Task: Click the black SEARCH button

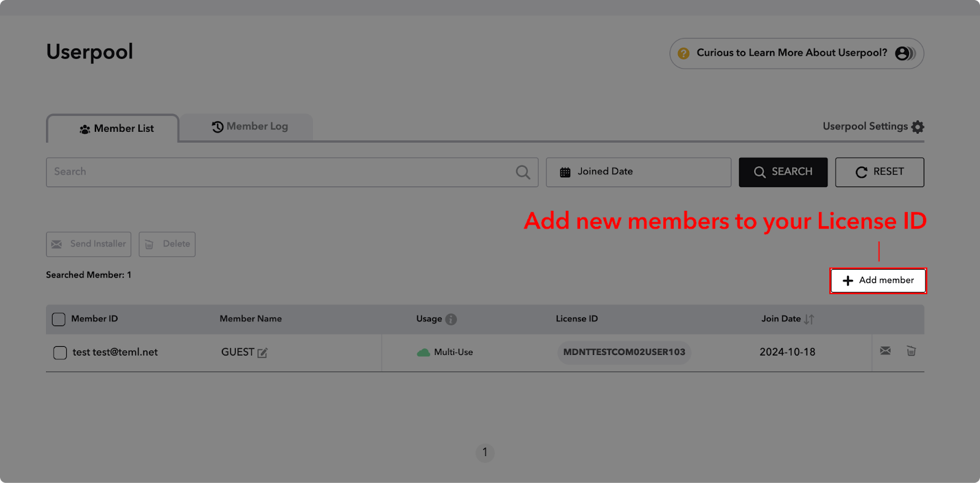Action: tap(783, 172)
